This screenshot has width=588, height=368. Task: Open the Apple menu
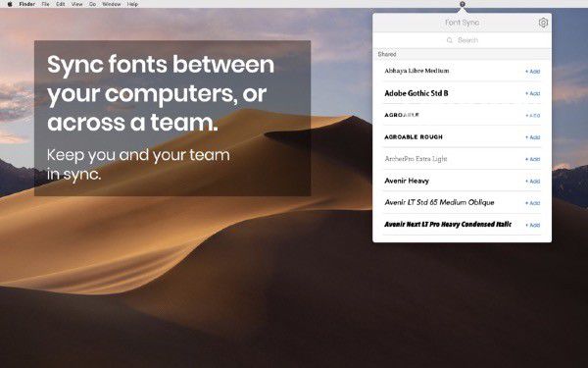point(10,4)
